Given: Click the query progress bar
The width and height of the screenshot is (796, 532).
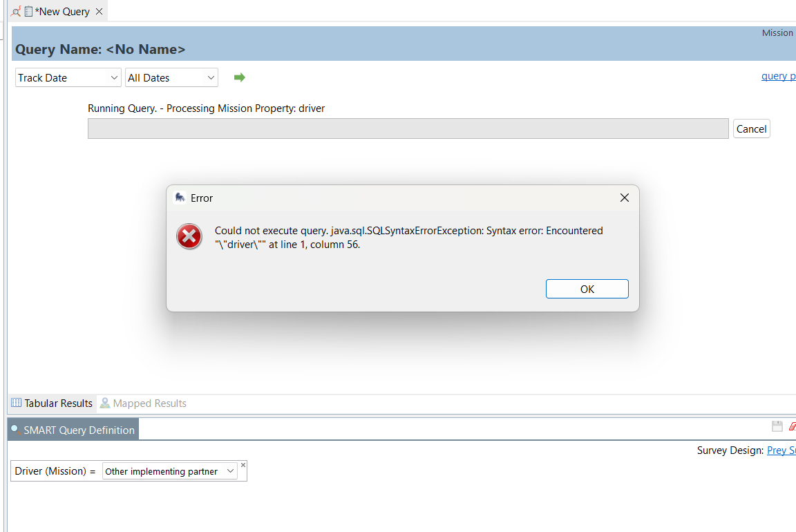Looking at the screenshot, I should pos(408,129).
